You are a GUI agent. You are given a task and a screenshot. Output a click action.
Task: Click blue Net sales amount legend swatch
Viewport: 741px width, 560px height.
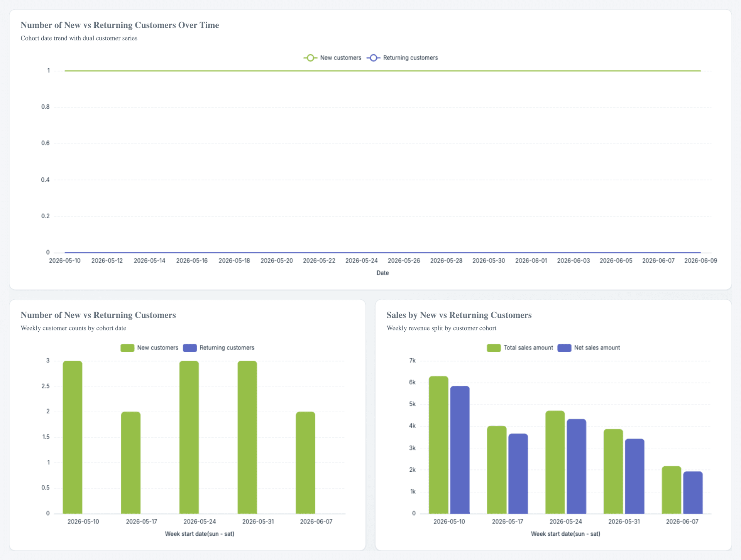564,348
